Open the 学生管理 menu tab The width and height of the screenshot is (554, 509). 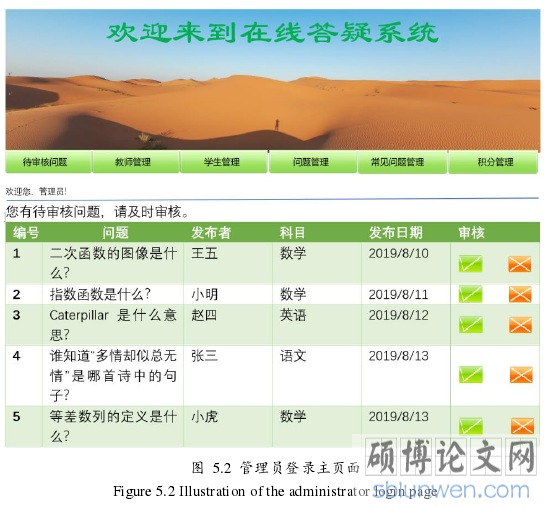224,162
